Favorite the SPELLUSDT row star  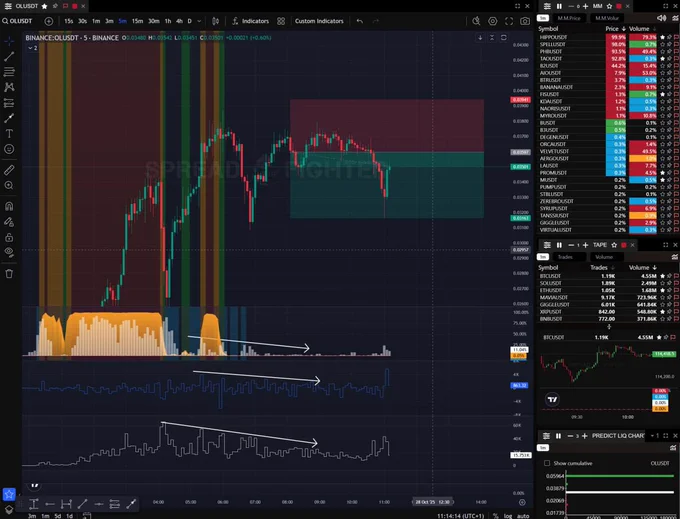pos(662,44)
